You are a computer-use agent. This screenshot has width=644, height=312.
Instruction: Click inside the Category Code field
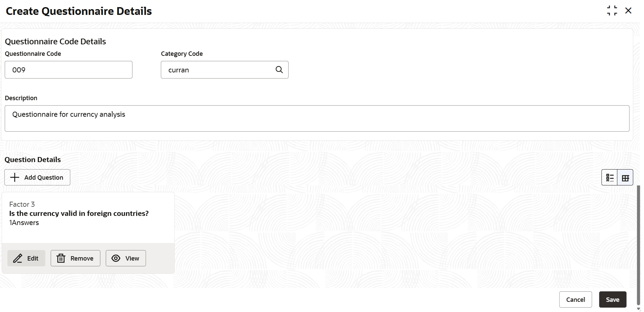pos(218,70)
